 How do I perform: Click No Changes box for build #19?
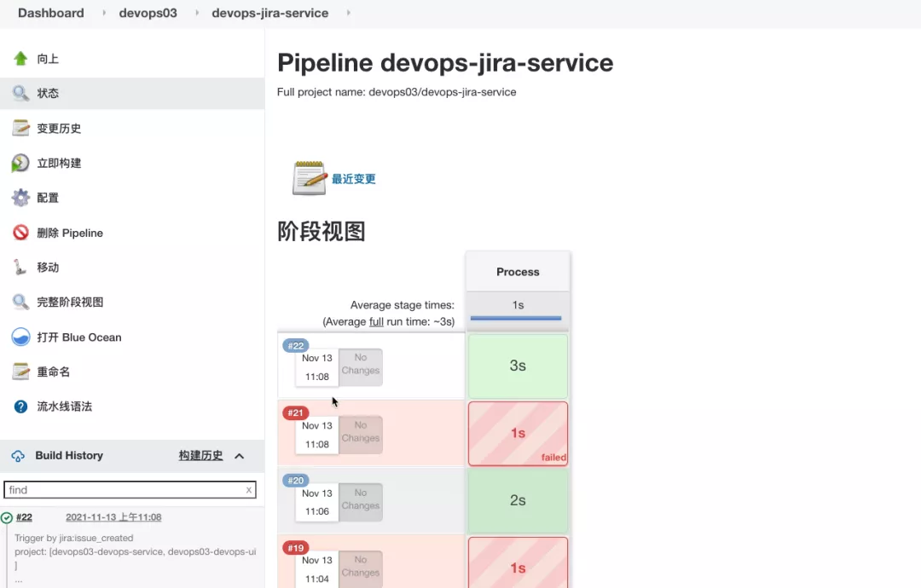pyautogui.click(x=361, y=568)
